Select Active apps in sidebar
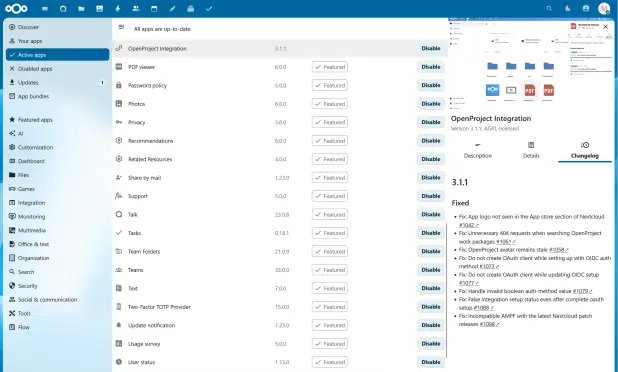Image resolution: width=618 pixels, height=372 pixels. tap(58, 55)
